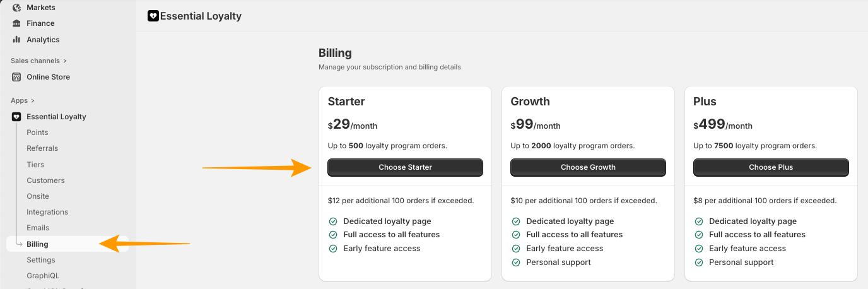Click Starter's Dedicated loyalty page checkmark icon

(333, 221)
